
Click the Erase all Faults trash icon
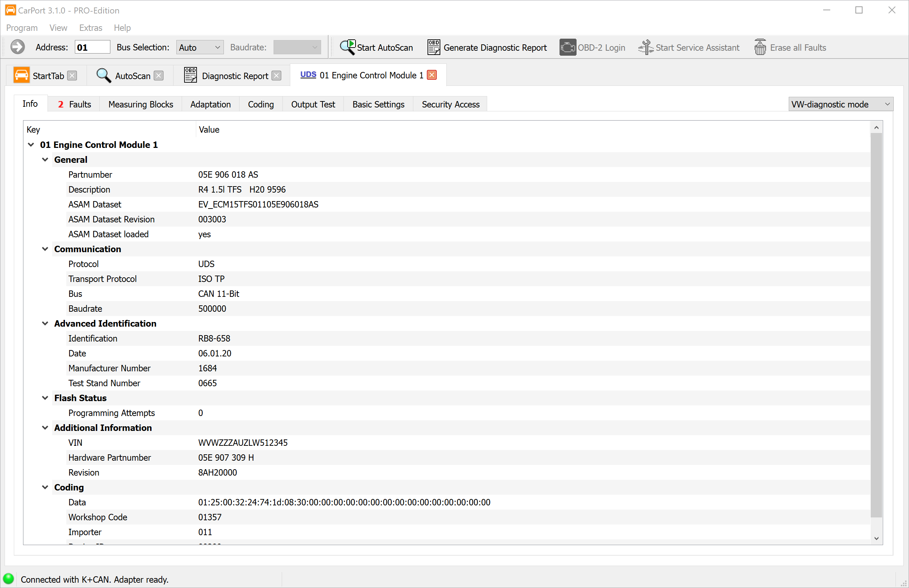[760, 48]
